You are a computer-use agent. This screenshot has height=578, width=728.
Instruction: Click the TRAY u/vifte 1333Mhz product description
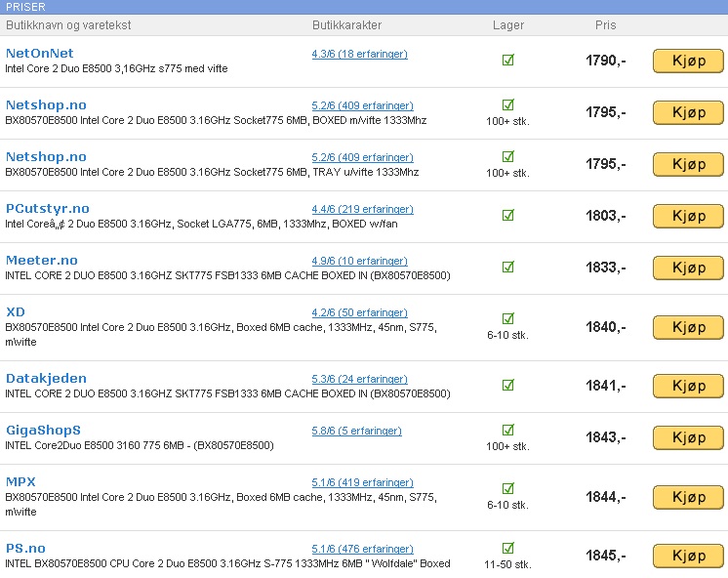point(212,173)
